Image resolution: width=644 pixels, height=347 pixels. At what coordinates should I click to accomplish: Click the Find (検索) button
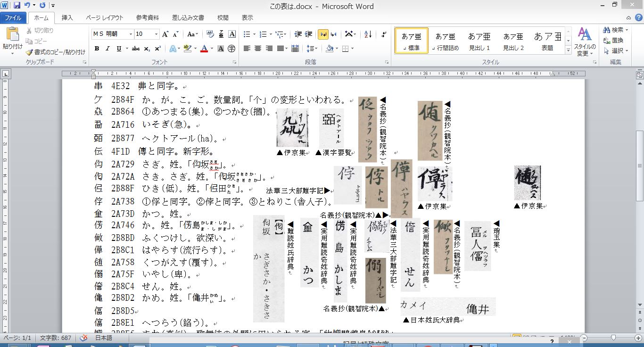pyautogui.click(x=614, y=30)
